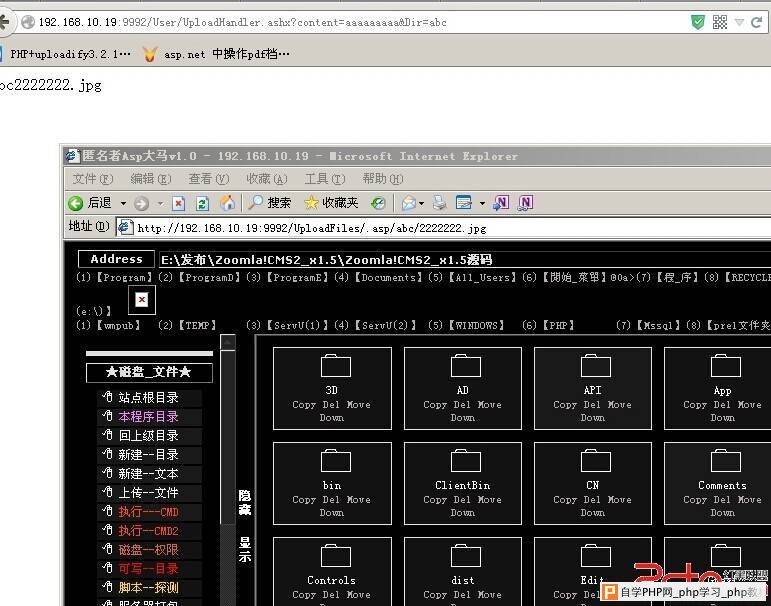Click the second OneNote icon in IE toolbar
Image resolution: width=771 pixels, height=606 pixels.
point(526,203)
